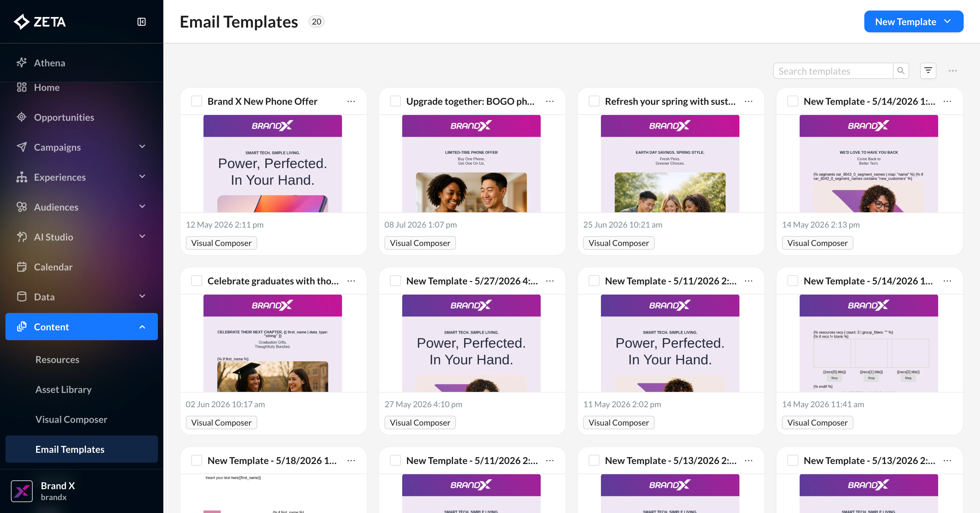
Task: Open Resources under Content
Action: click(58, 359)
